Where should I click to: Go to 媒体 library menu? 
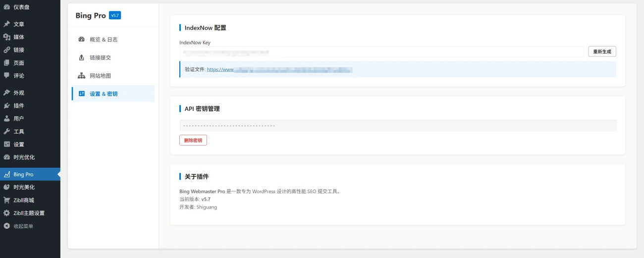[30, 37]
